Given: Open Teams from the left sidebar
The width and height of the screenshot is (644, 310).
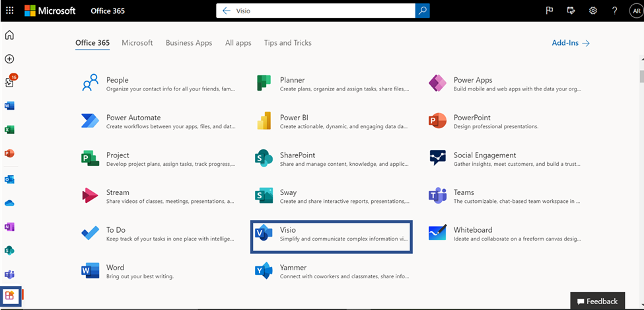Looking at the screenshot, I should click(x=9, y=274).
